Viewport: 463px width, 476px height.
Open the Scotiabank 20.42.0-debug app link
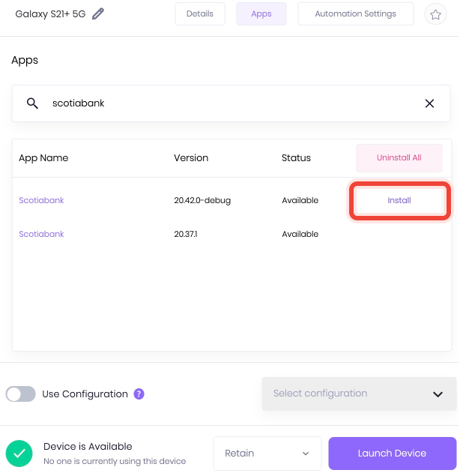click(x=41, y=200)
